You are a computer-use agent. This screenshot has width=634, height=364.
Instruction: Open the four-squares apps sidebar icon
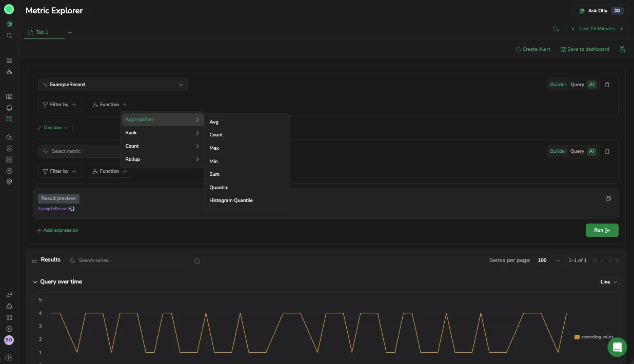click(x=9, y=317)
